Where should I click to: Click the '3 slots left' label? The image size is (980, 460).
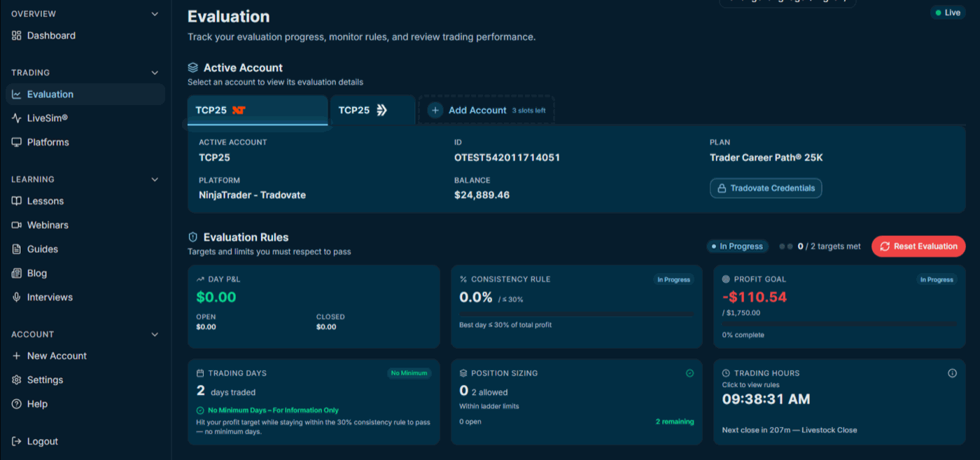528,111
